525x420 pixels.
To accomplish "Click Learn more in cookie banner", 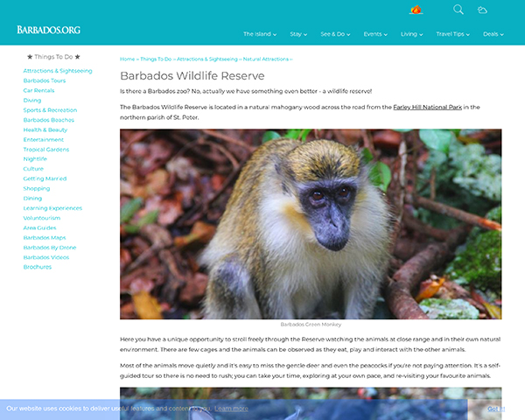I will [231, 409].
